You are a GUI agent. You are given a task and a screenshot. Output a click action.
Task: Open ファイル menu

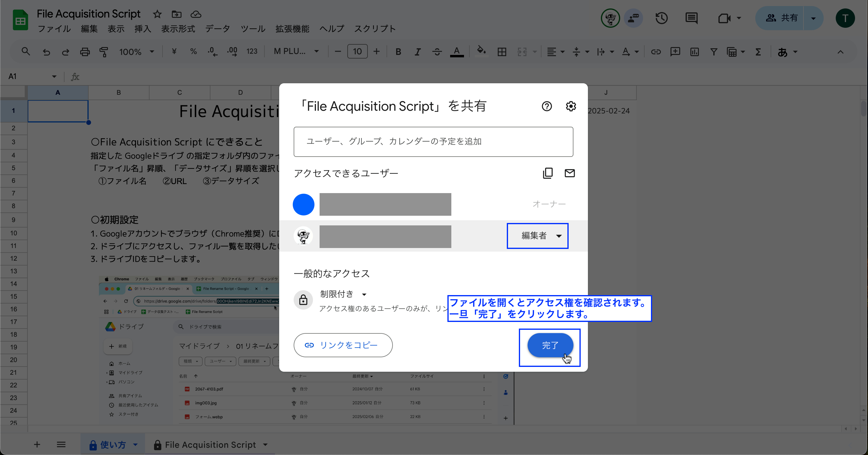point(54,29)
